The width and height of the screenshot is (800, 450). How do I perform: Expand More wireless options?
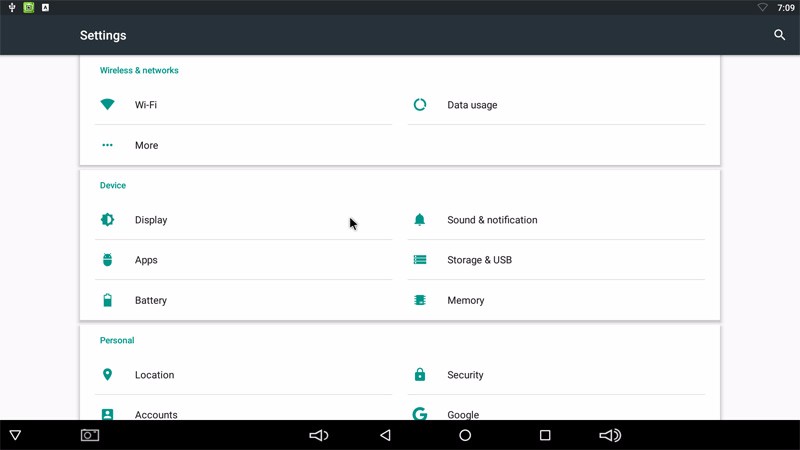[x=146, y=146]
